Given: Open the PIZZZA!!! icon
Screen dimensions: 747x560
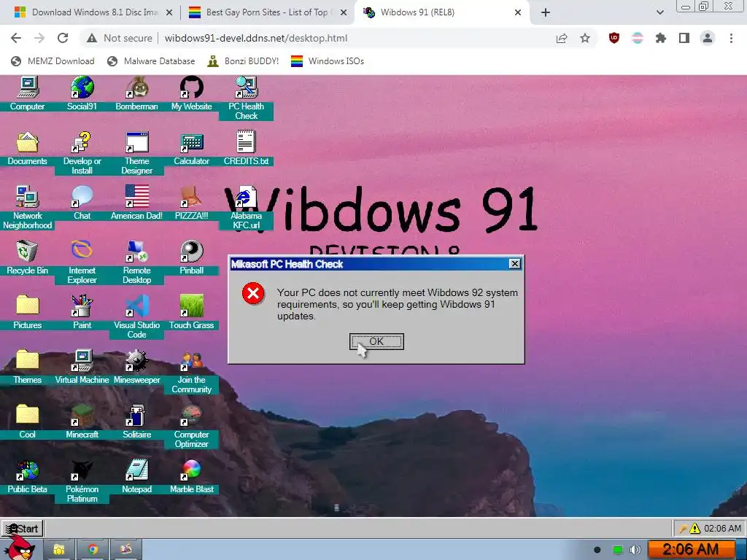Looking at the screenshot, I should click(x=192, y=203).
